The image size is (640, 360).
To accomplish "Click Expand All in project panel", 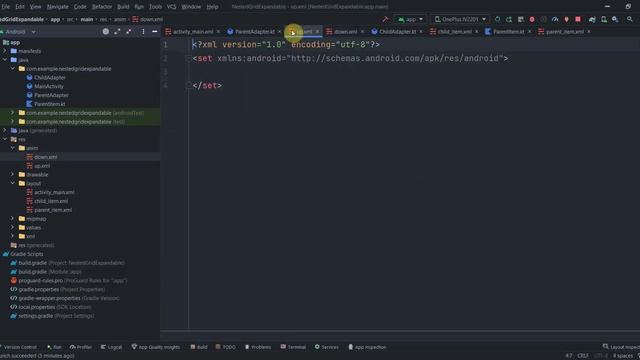I will coord(117,31).
